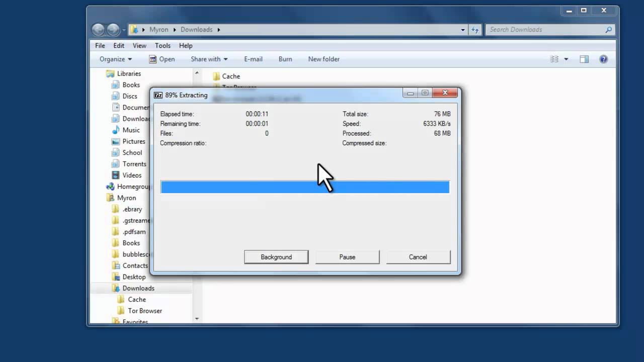Click the navigation pane scroll up arrow
644x362 pixels.
coord(197,73)
